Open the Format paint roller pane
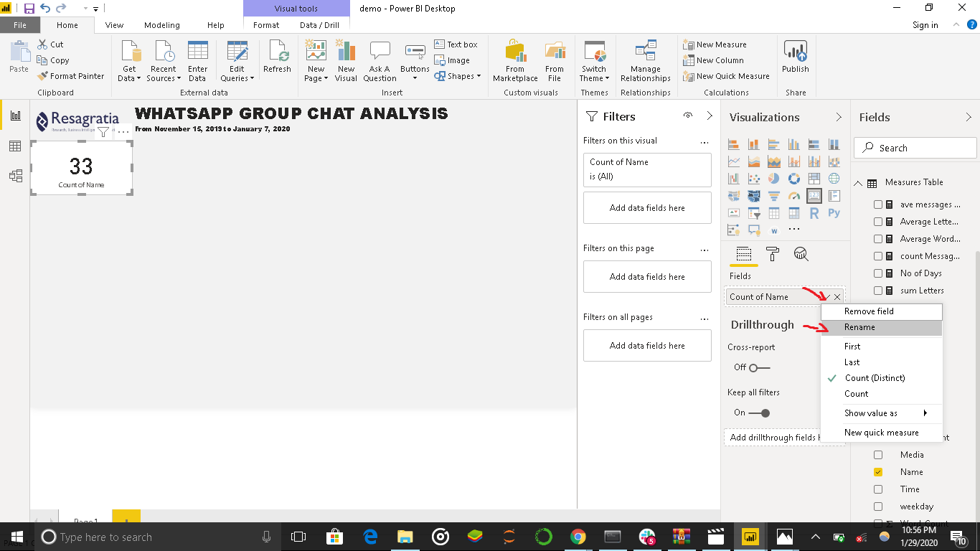Image resolution: width=980 pixels, height=551 pixels. pos(773,254)
